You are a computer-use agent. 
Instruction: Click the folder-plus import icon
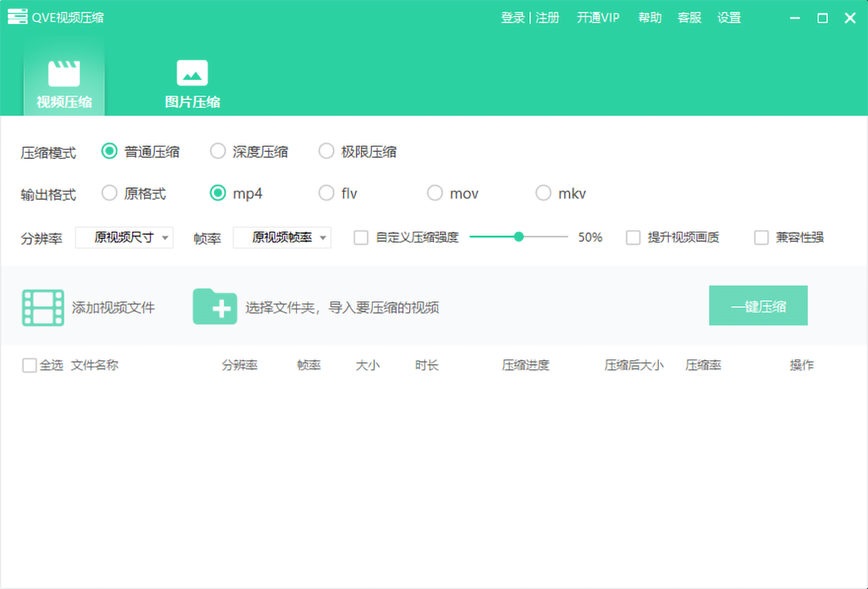coord(215,306)
